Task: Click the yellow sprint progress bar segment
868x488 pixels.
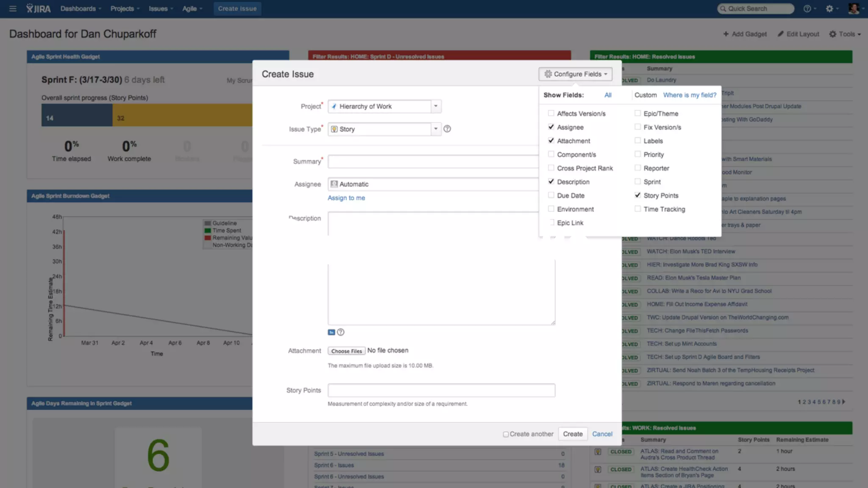Action: (182, 115)
